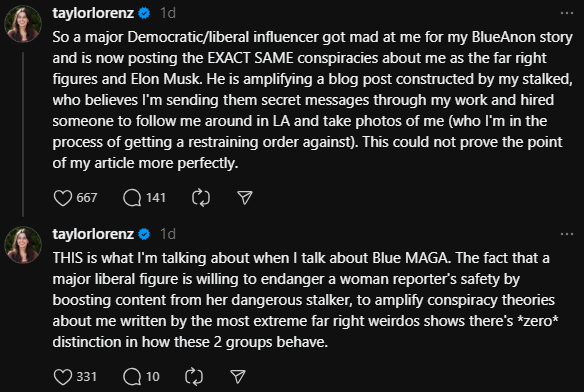Click the second post's profile picture

pos(23,245)
